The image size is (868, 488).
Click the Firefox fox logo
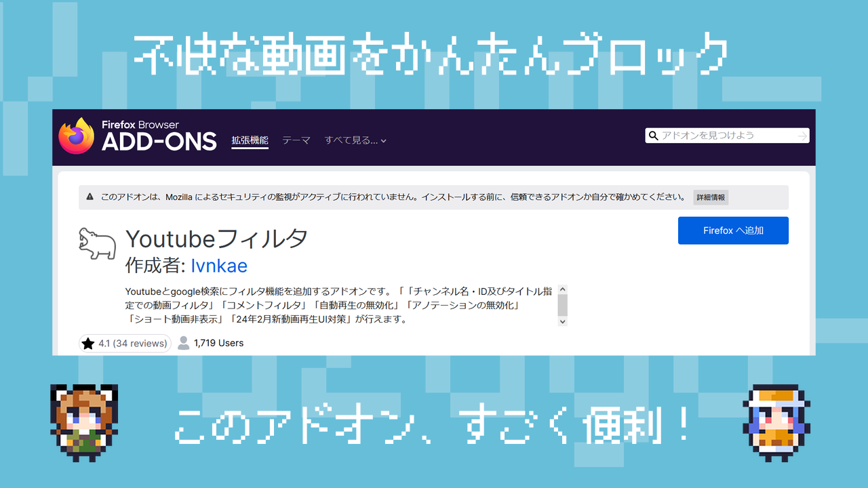76,136
